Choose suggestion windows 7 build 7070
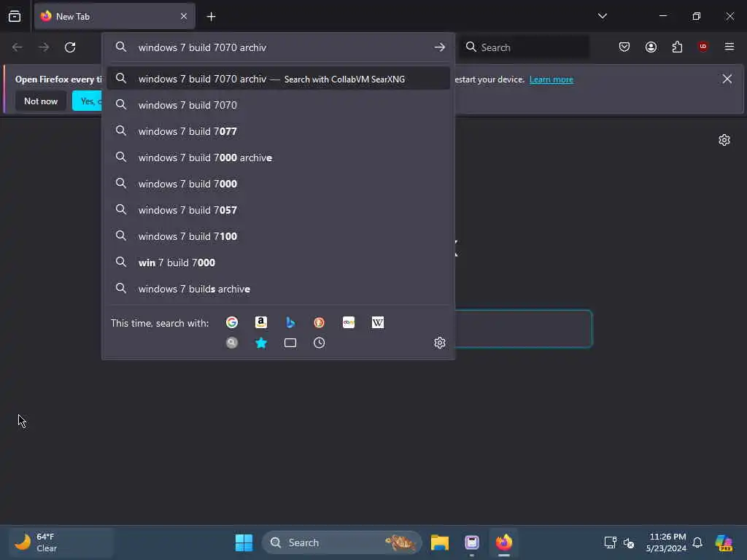 click(x=278, y=105)
